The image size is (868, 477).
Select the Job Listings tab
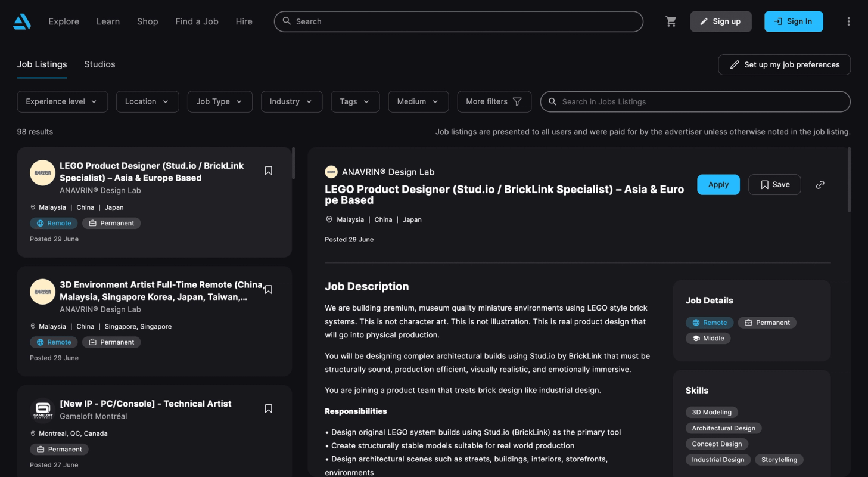tap(42, 64)
